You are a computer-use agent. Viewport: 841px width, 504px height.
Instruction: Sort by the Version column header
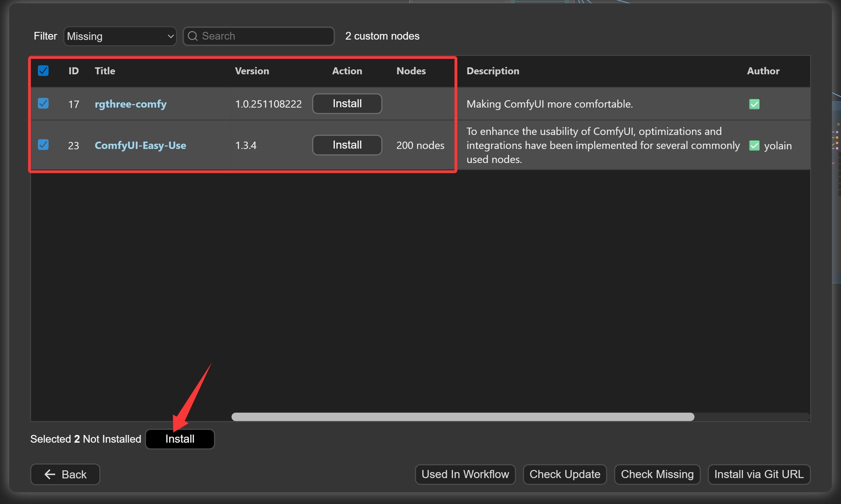point(252,71)
